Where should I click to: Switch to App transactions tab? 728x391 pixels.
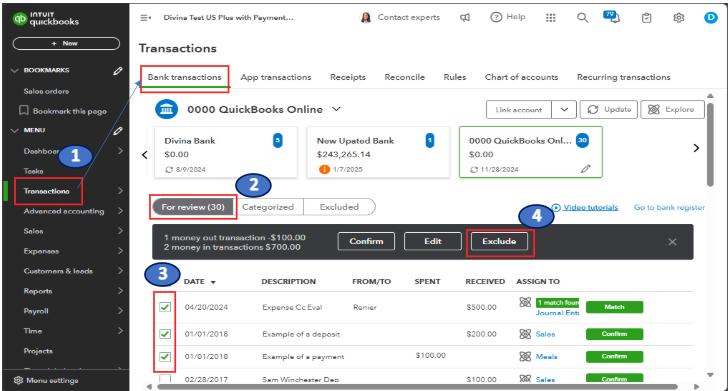point(276,77)
